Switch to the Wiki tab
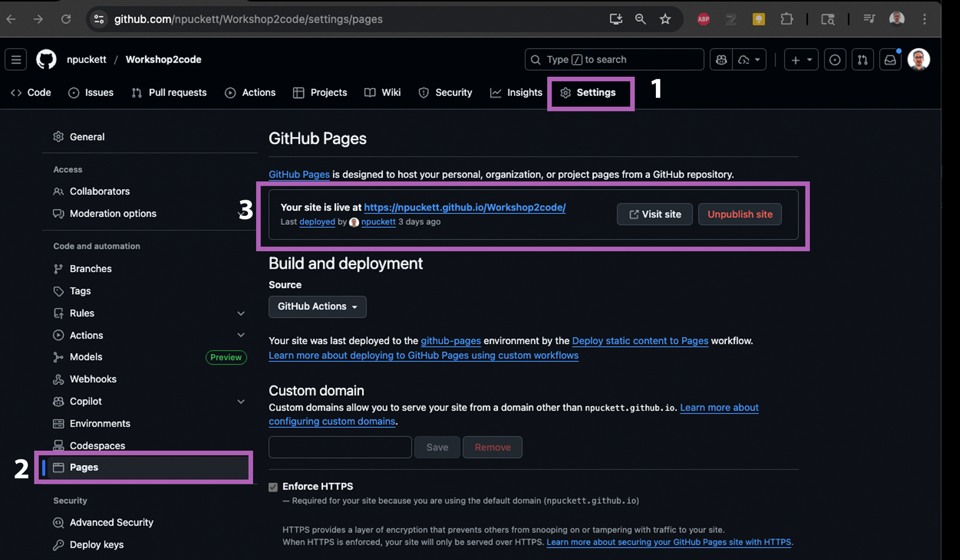Viewport: 960px width, 560px height. [x=383, y=92]
